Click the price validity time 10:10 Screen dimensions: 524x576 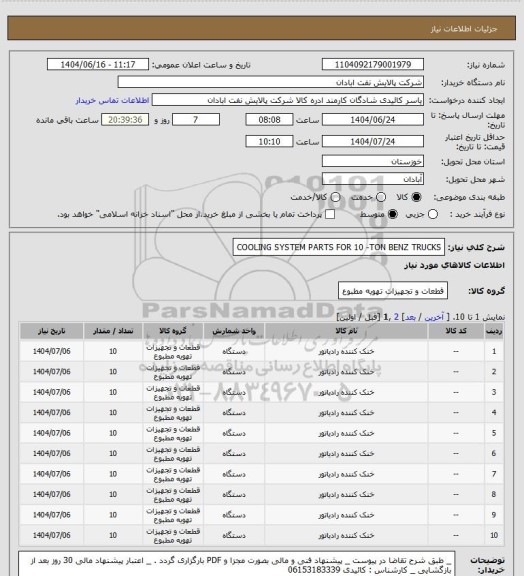coord(269,141)
